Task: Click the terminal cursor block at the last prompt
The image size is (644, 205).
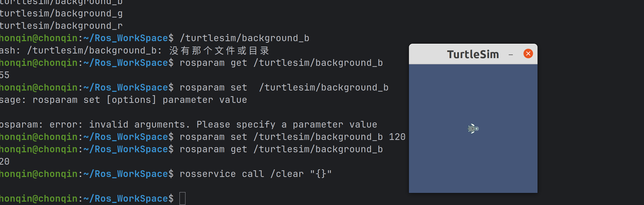Action: tap(182, 199)
